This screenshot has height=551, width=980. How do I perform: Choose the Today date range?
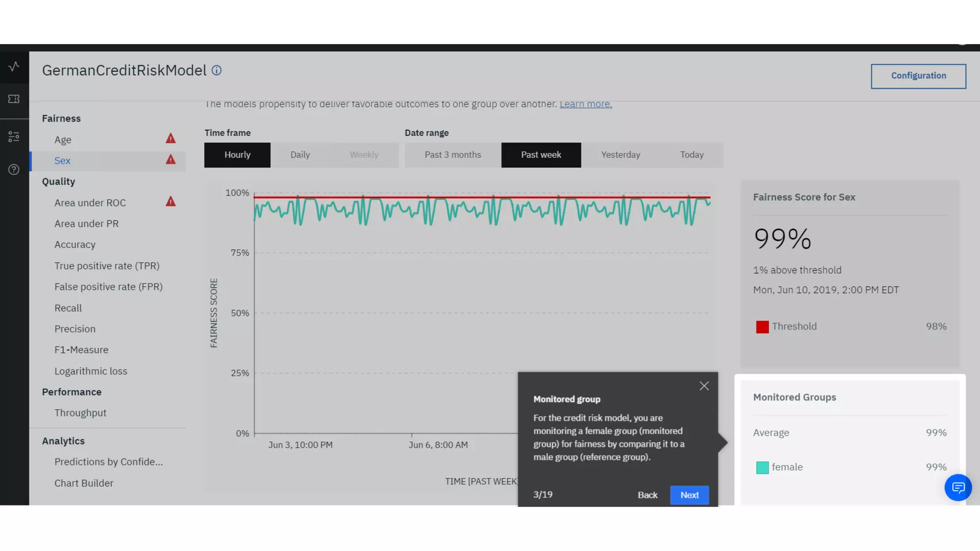coord(692,155)
